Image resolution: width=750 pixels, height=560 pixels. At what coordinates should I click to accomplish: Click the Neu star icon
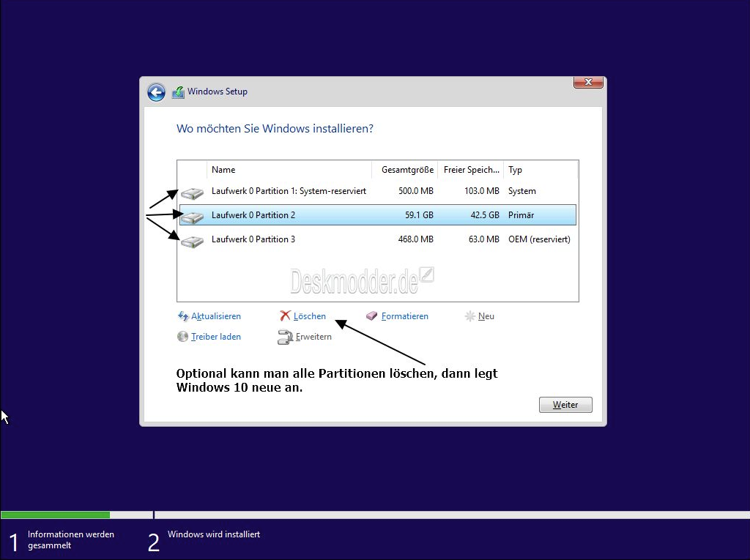(470, 316)
